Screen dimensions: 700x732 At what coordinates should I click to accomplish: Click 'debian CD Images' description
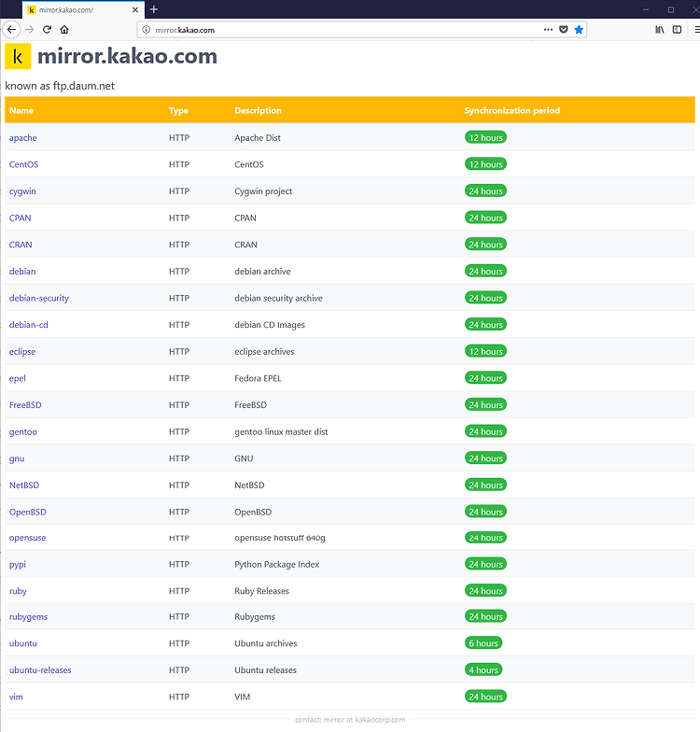click(x=270, y=325)
